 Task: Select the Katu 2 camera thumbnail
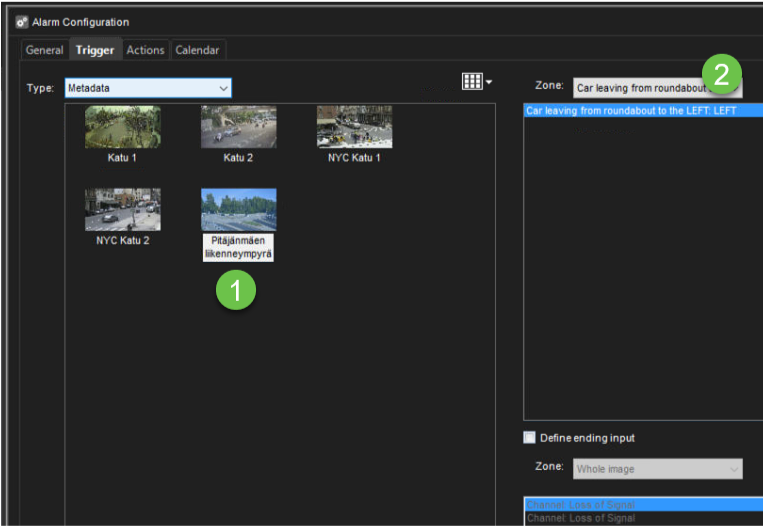[238, 127]
